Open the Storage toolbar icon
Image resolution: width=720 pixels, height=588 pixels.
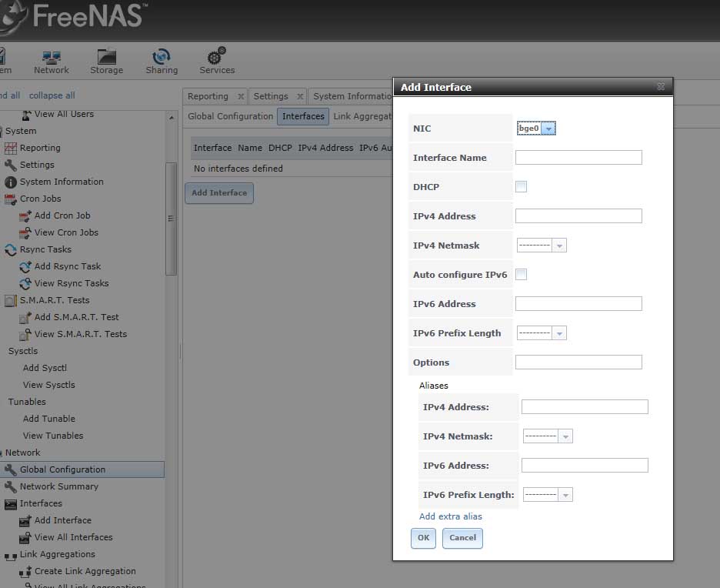106,58
